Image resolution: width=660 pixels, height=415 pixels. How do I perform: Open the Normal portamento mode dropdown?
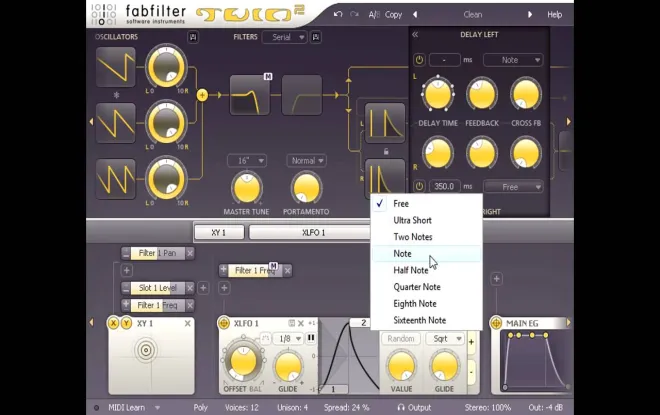306,161
